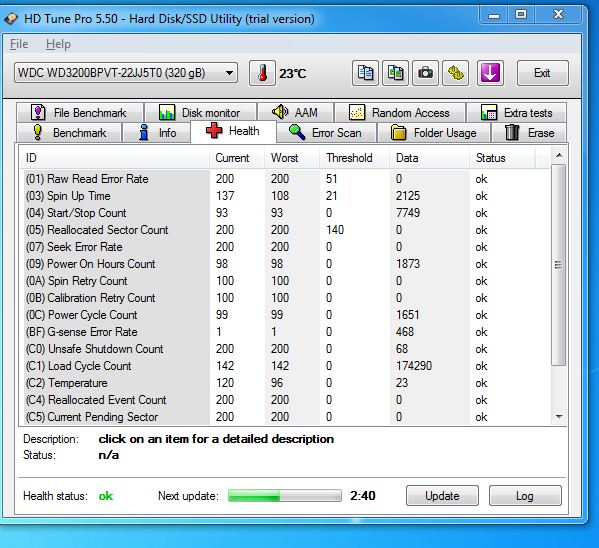Click the copy screenshot to clipboard icon

[x=395, y=73]
